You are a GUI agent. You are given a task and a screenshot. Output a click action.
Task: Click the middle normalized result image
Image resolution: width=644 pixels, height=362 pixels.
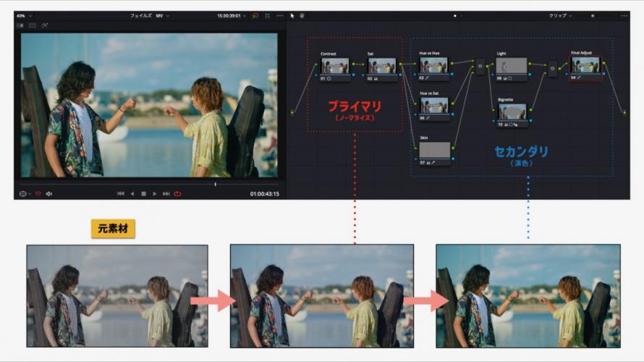[x=322, y=296]
